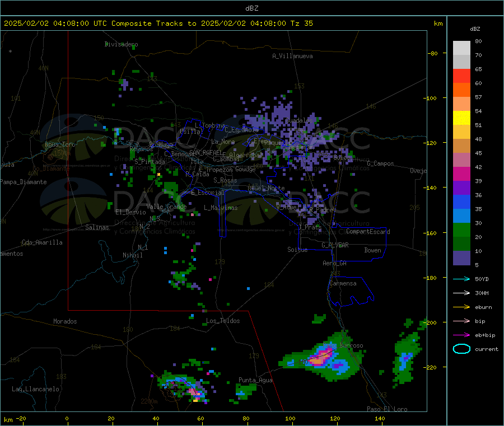The width and height of the screenshot is (504, 426).
Task: Click the 'dBZ' title at the top
Action: tap(251, 8)
